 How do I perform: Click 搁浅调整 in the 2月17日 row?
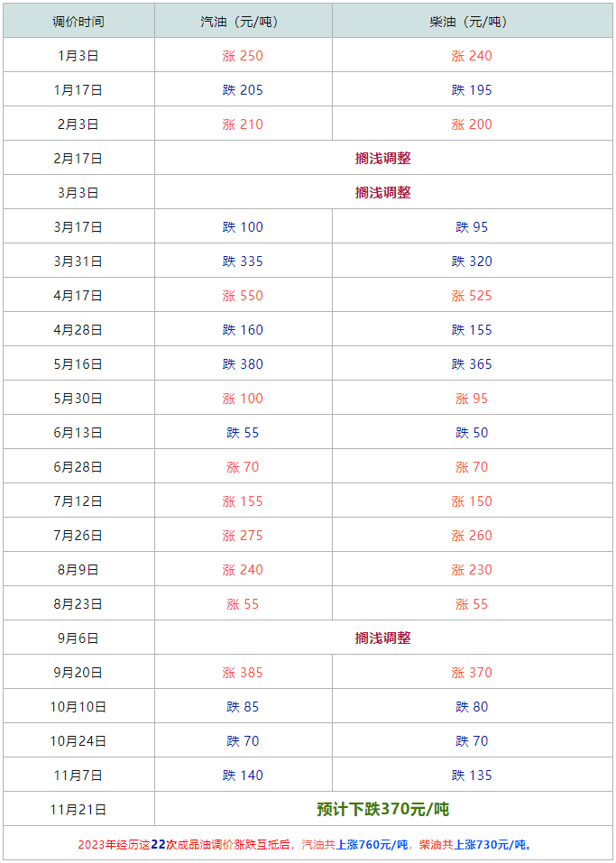(383, 159)
